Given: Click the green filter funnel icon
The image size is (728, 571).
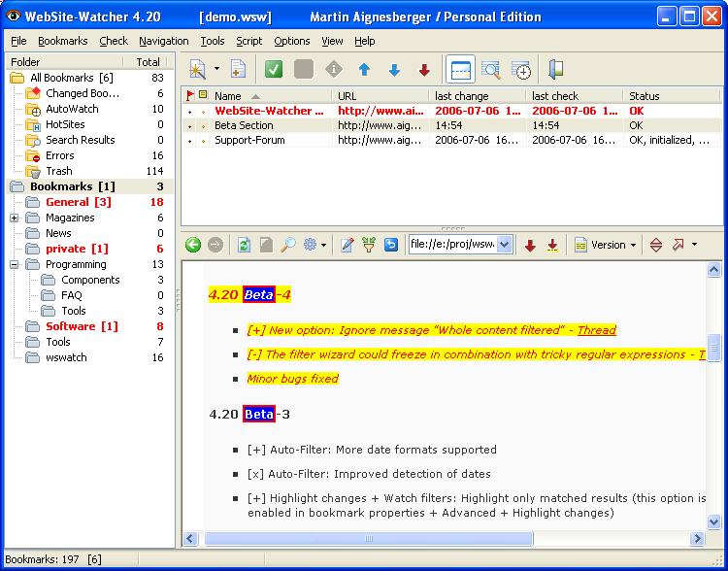Looking at the screenshot, I should pos(369,245).
